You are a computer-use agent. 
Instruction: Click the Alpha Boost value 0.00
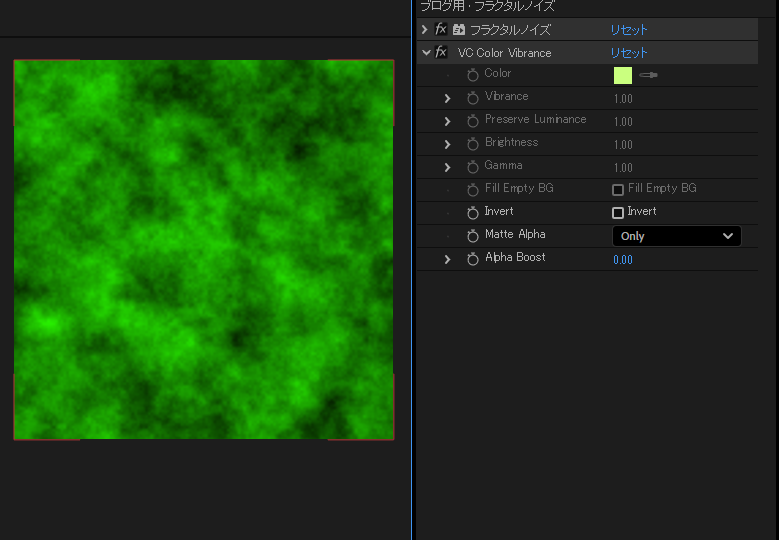[623, 260]
